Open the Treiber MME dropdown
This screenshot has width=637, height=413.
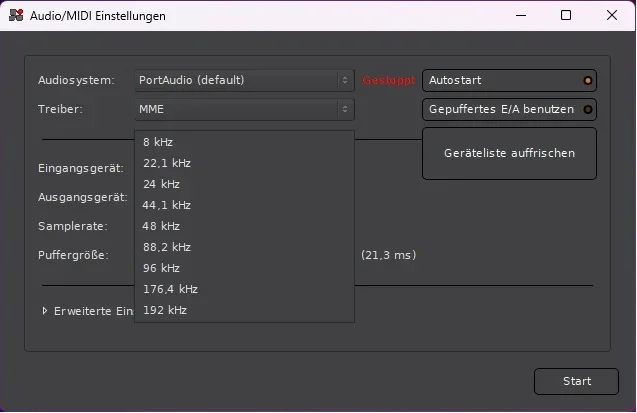[244, 109]
